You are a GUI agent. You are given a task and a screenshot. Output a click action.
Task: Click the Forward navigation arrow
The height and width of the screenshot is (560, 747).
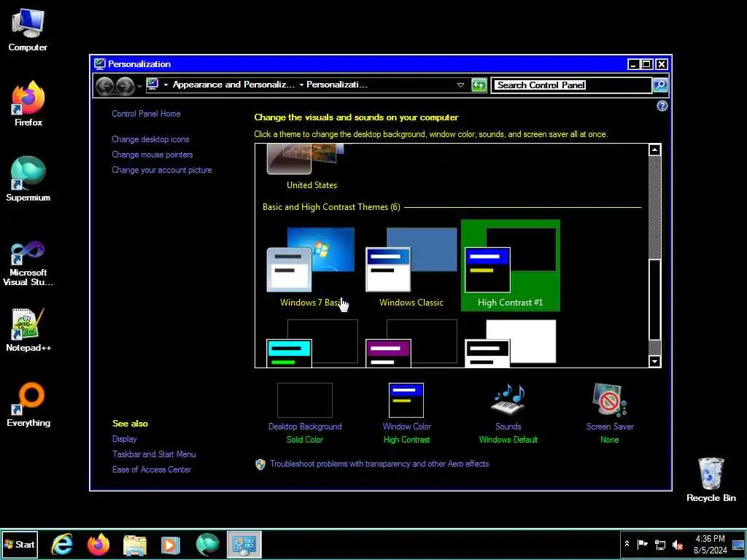pyautogui.click(x=125, y=86)
